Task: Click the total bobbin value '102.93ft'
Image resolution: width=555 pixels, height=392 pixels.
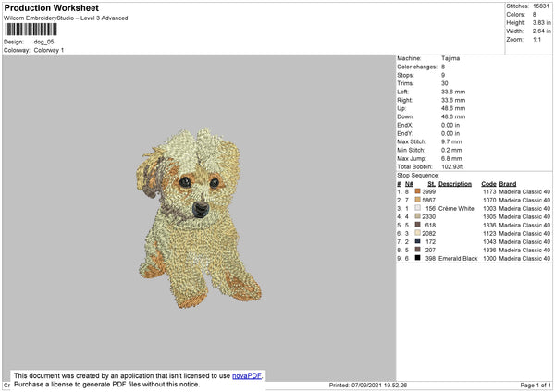Action: click(x=452, y=166)
